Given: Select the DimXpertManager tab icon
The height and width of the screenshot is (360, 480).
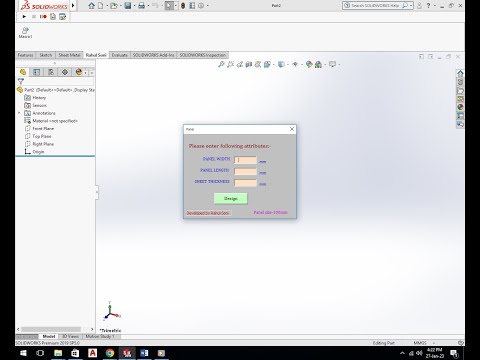Looking at the screenshot, I should tap(65, 72).
